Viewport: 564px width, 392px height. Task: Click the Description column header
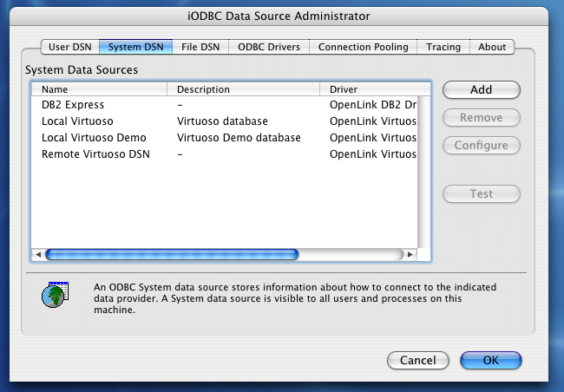tap(244, 89)
